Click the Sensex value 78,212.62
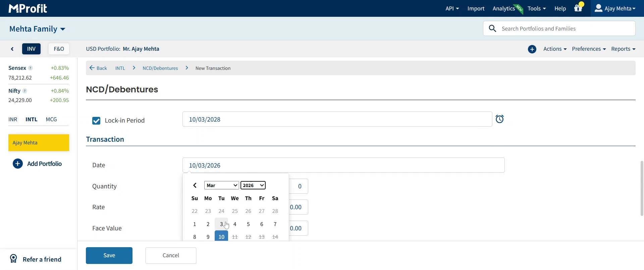Viewport: 644px width, 270px height. coord(20,78)
